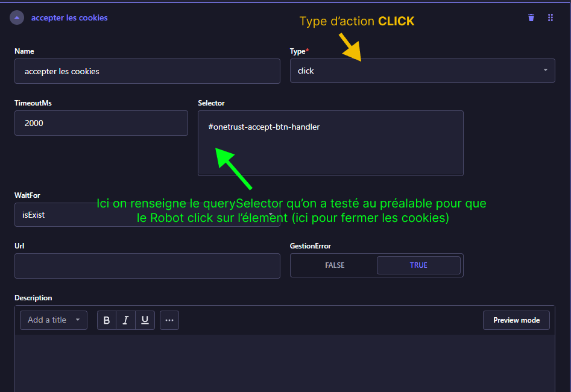Toggle bold formatting in Description editor
This screenshot has width=571, height=392.
click(x=107, y=320)
